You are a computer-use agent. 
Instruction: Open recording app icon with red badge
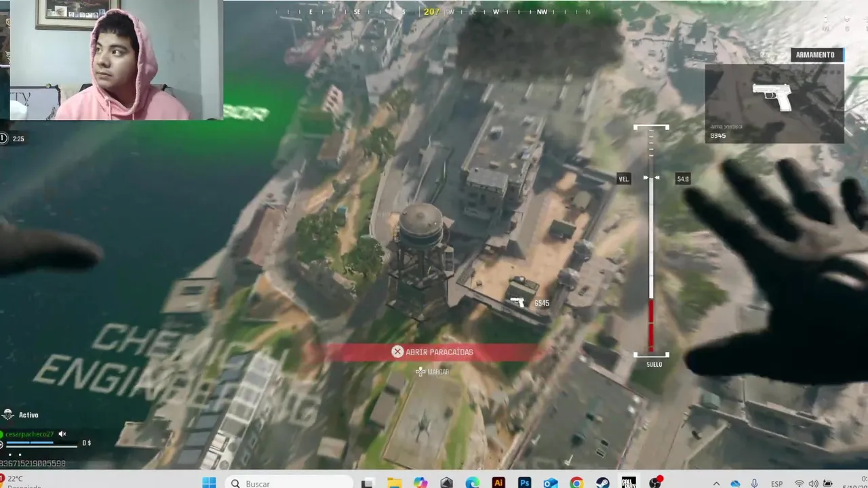(x=655, y=482)
